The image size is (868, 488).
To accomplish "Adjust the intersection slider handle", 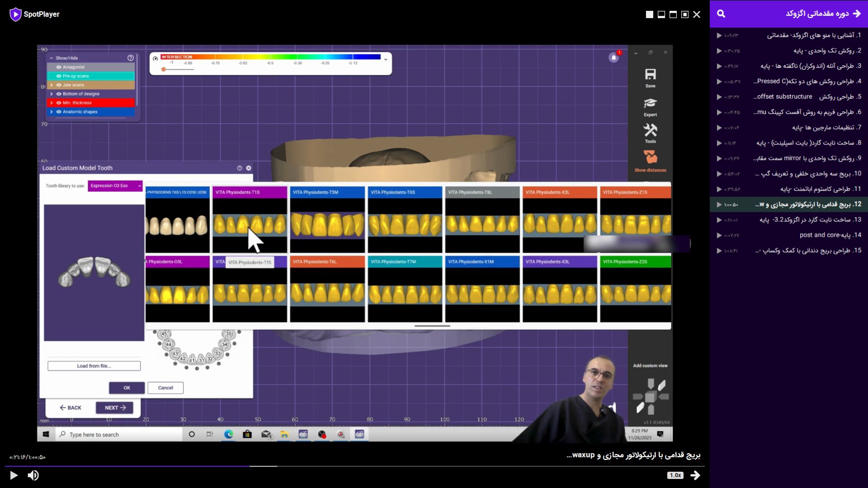I will pyautogui.click(x=164, y=69).
